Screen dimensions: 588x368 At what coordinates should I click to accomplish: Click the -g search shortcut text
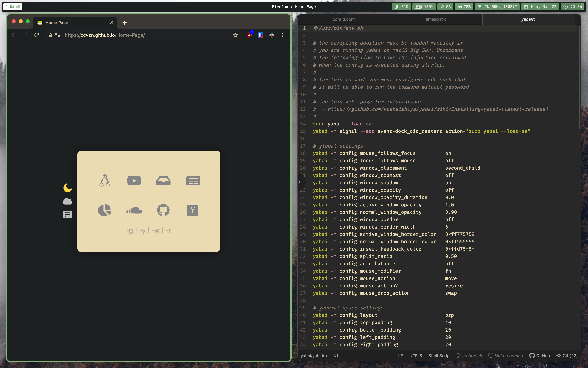(130, 230)
